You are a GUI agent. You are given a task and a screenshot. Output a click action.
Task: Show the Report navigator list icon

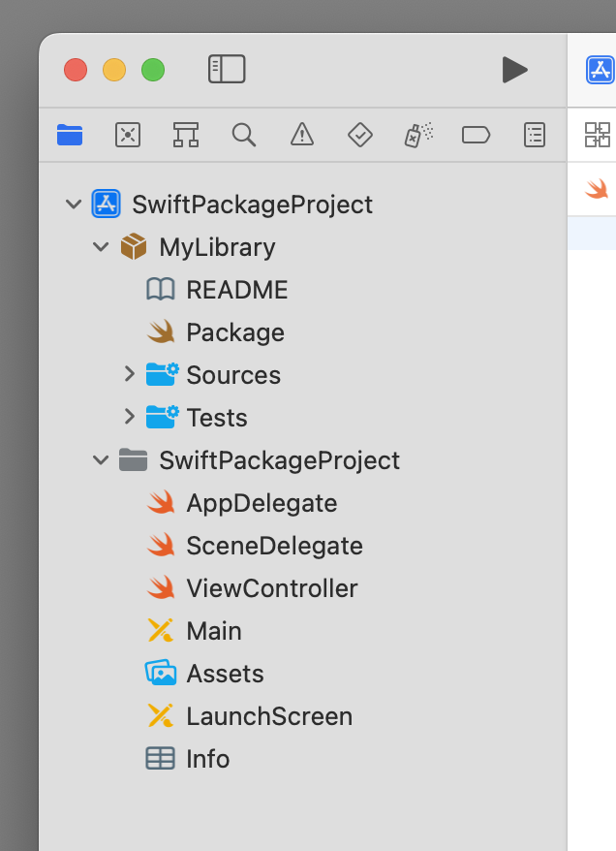[x=535, y=135]
